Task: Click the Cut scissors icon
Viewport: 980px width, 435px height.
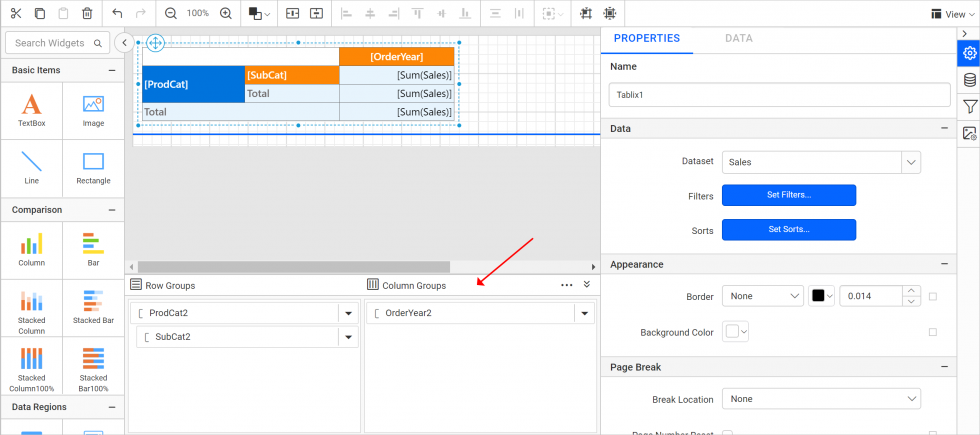Action: [x=16, y=13]
